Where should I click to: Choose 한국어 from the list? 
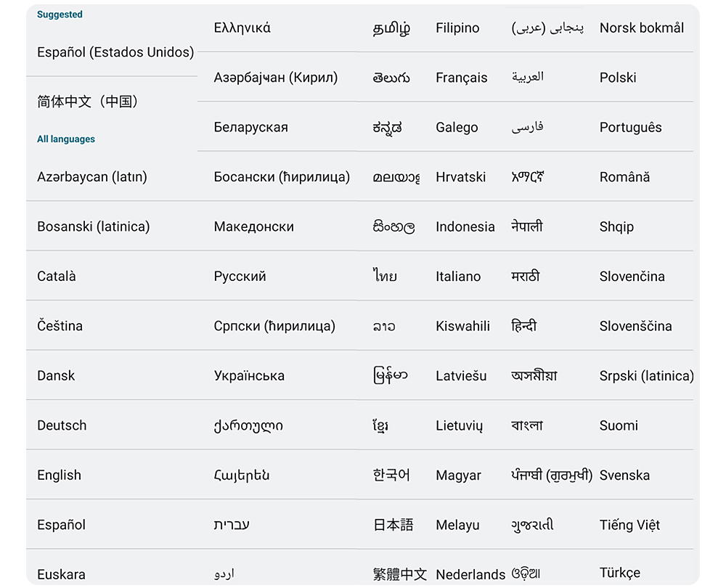(391, 475)
